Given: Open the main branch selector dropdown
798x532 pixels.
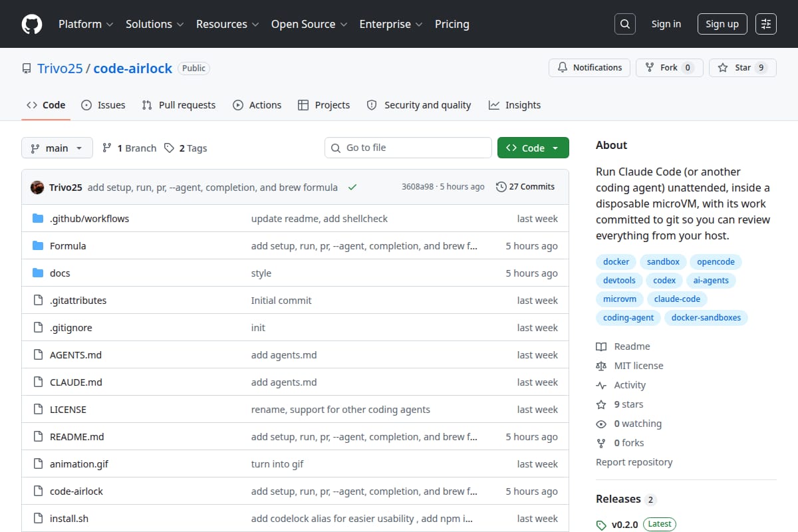Looking at the screenshot, I should point(57,148).
